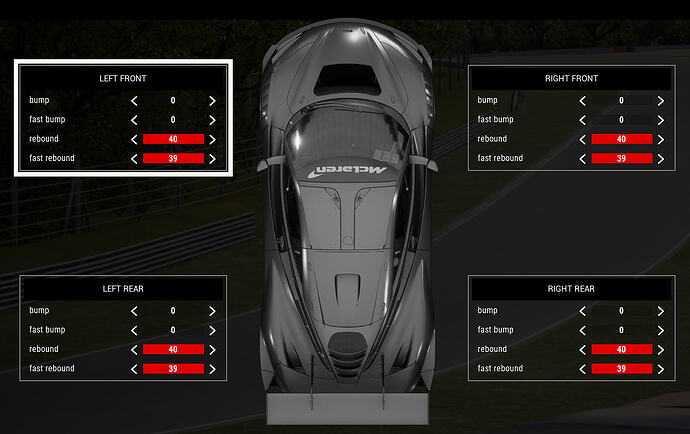Image resolution: width=690 pixels, height=434 pixels.
Task: Click Right Rear bump value 0
Action: [x=622, y=311]
